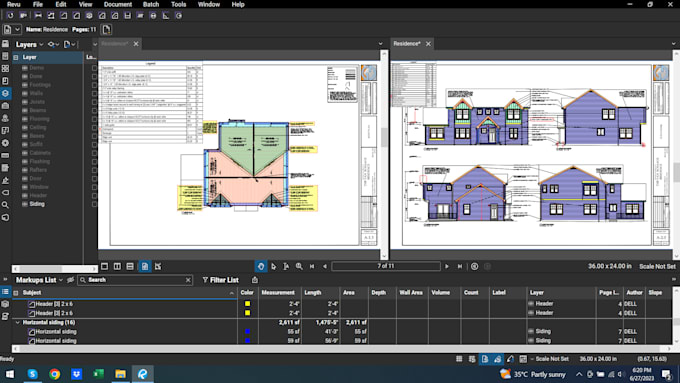The height and width of the screenshot is (383, 680).
Task: Click the Scale Not Set navigation bar label
Action: click(657, 266)
